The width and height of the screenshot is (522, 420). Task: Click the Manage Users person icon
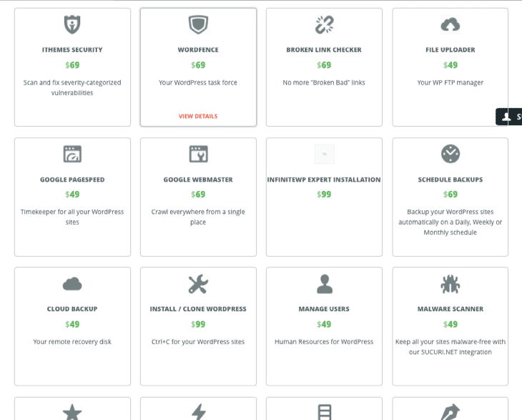tap(324, 284)
